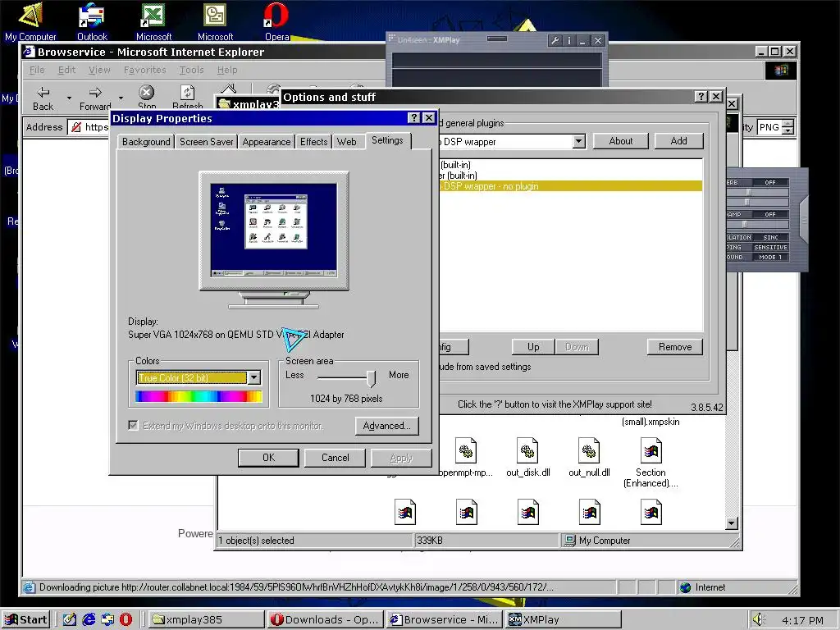Click help question mark in Options and stuff
Screen dimensions: 840x630
(701, 97)
